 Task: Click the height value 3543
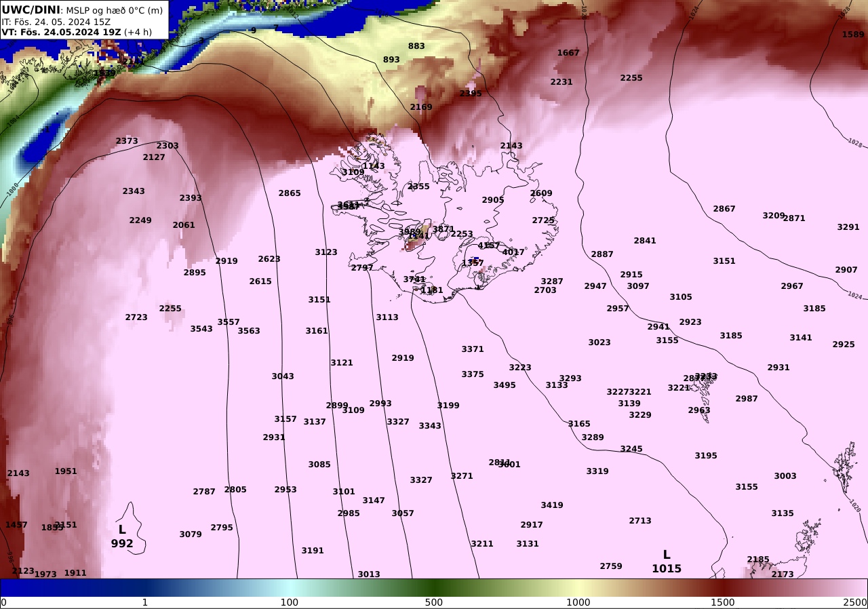pos(201,329)
